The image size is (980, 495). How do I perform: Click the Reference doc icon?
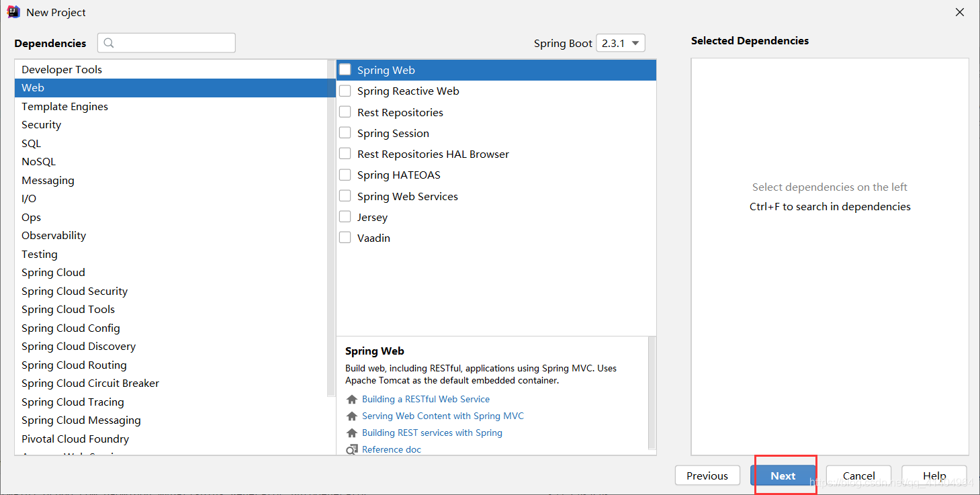pyautogui.click(x=352, y=449)
